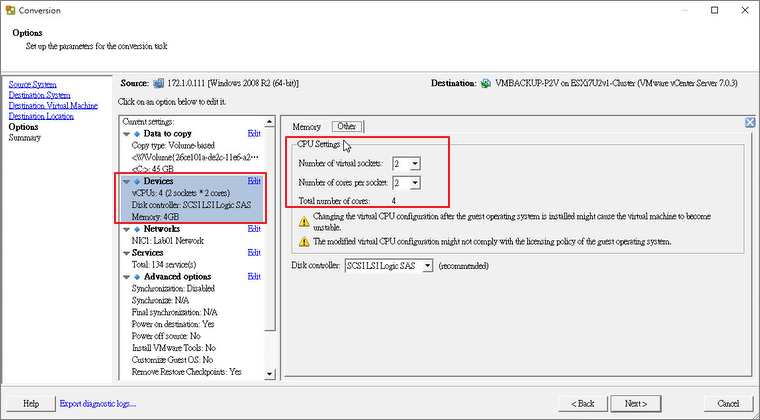
Task: Click the warning icon for unstable VM notice
Action: 304,222
